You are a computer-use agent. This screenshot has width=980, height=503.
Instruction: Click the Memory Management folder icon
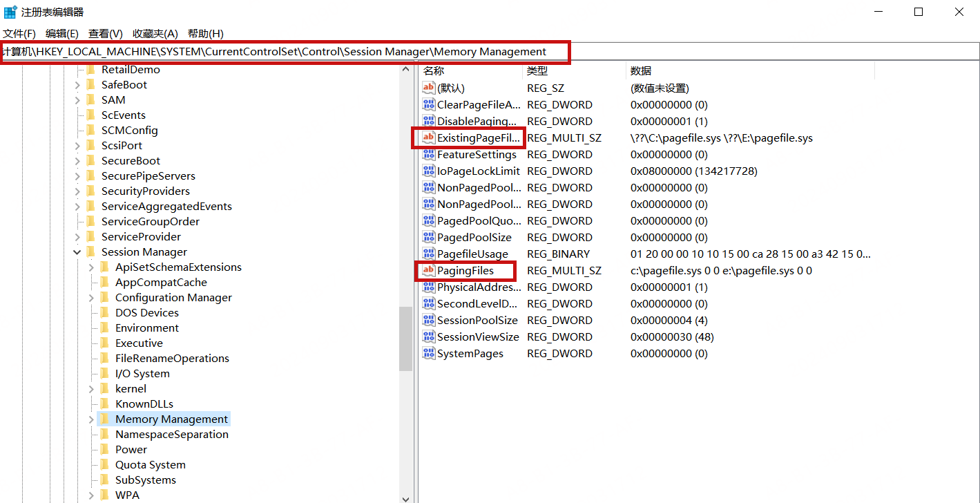pyautogui.click(x=104, y=419)
